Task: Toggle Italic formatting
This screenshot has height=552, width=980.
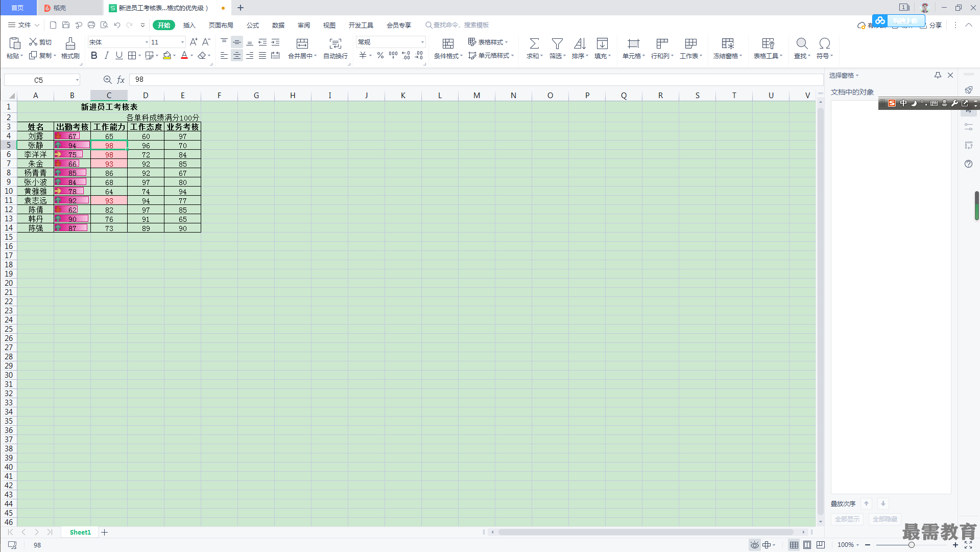Action: [x=106, y=55]
